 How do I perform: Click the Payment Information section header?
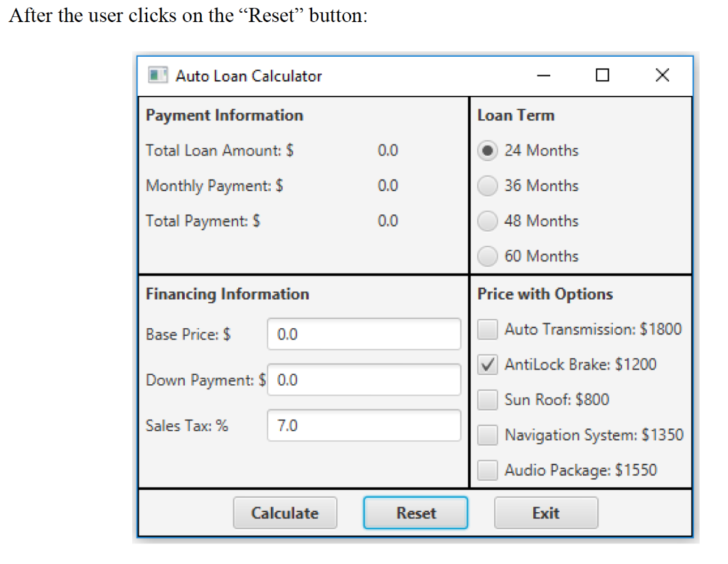pos(224,115)
